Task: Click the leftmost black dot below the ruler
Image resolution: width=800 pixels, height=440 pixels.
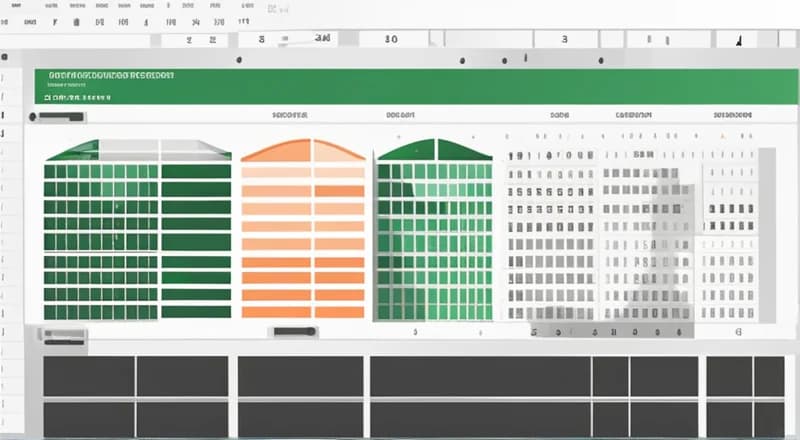Action: click(460, 60)
